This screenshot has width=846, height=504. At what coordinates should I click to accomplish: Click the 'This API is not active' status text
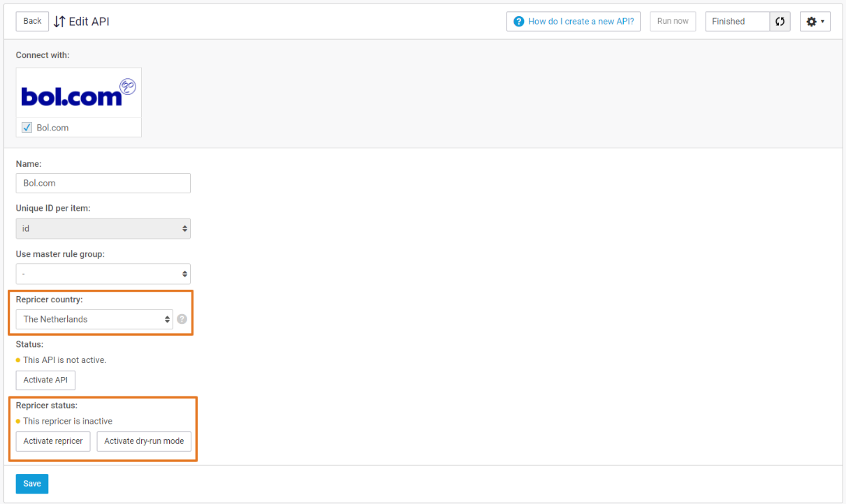point(64,360)
